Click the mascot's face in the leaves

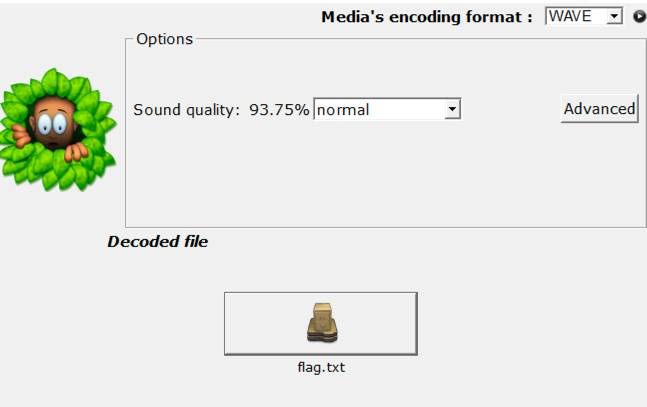pos(52,120)
